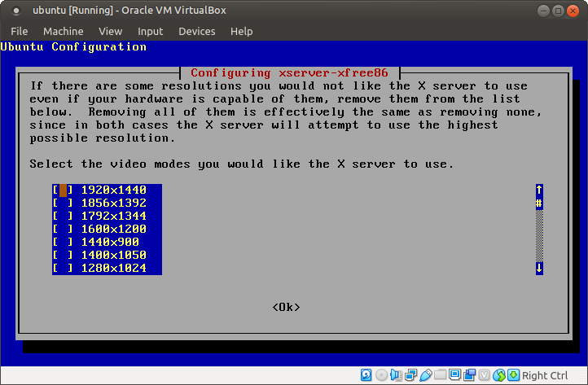Open the Help menu

click(242, 31)
